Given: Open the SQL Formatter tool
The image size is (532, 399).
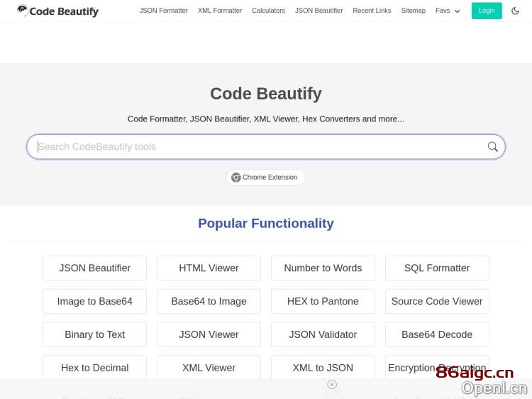Looking at the screenshot, I should [x=437, y=268].
